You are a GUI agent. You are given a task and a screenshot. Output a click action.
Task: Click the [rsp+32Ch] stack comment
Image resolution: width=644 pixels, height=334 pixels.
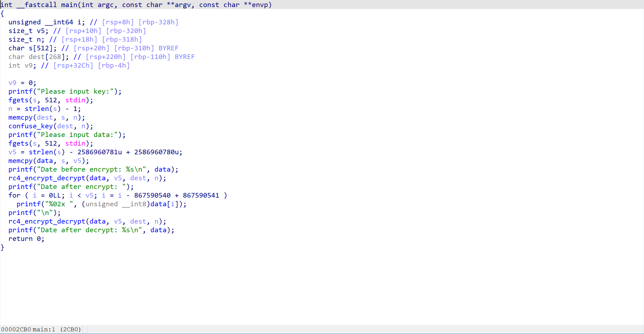pos(73,66)
